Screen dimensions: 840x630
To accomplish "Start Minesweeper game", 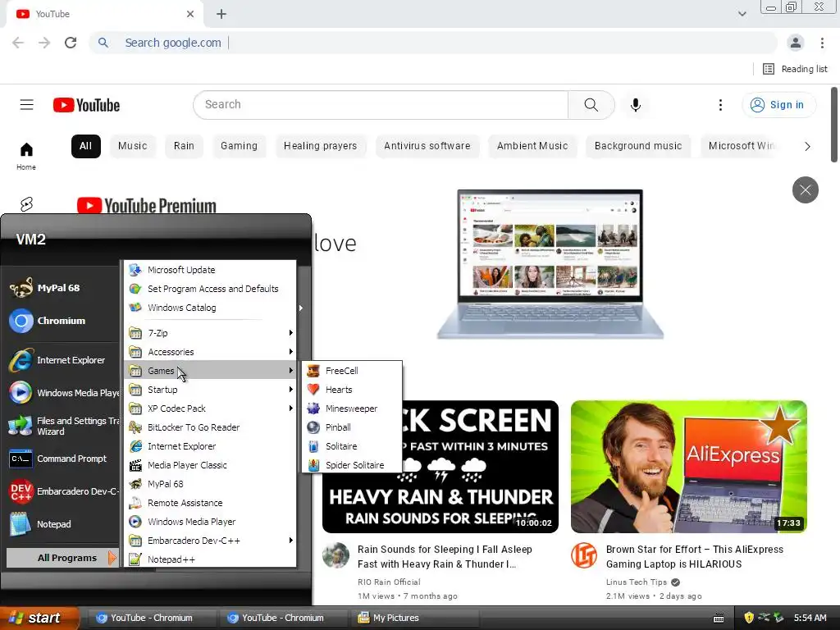I will point(351,409).
